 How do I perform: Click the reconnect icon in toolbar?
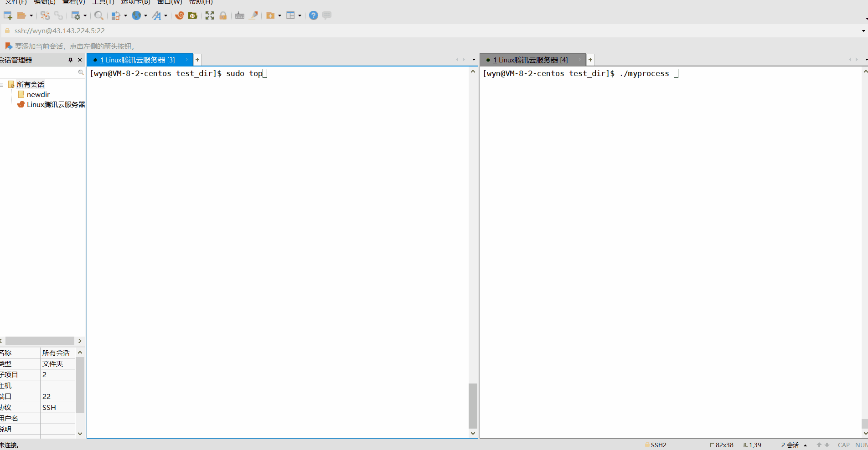45,15
